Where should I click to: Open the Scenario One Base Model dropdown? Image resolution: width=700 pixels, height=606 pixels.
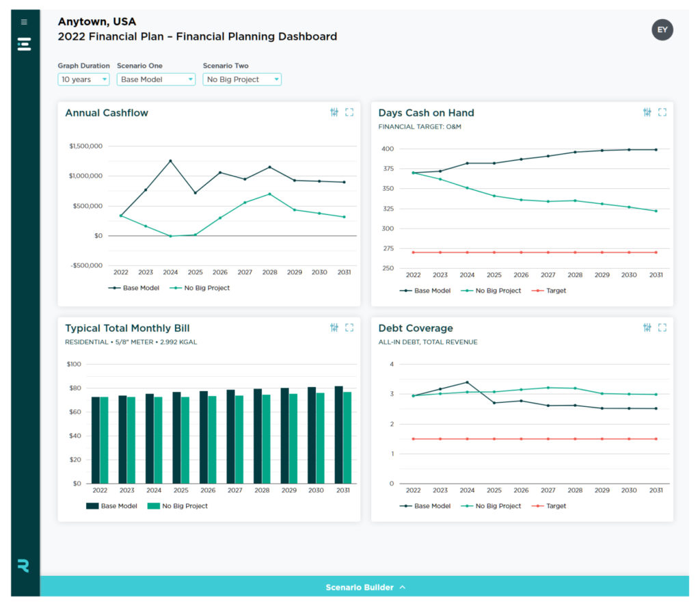pos(156,79)
